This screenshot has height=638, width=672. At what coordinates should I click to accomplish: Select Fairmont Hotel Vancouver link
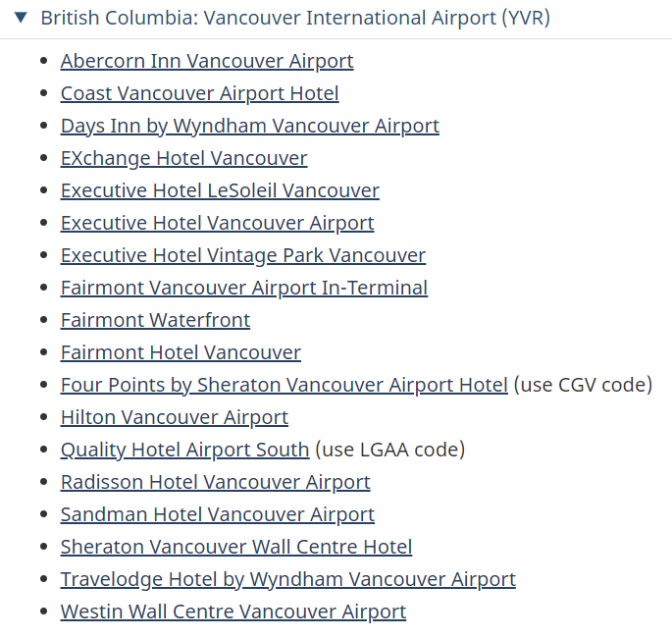click(181, 352)
